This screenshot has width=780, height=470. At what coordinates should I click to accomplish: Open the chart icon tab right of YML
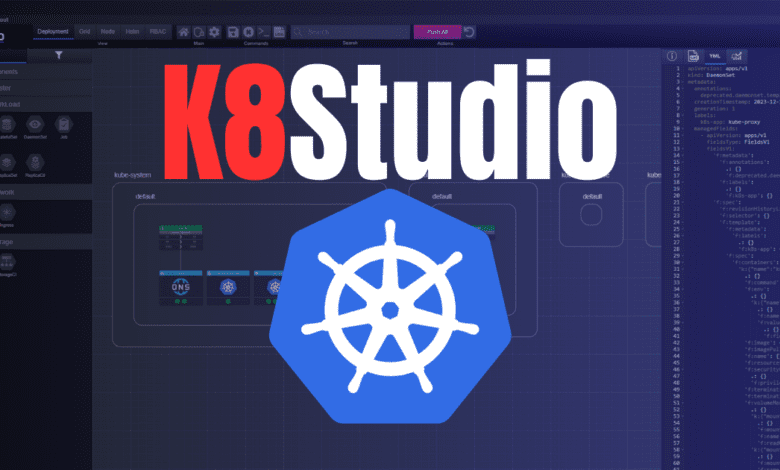click(x=736, y=56)
